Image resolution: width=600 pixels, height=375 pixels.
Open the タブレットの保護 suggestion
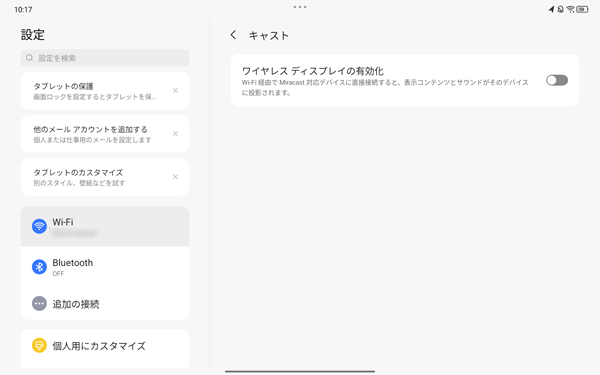105,91
